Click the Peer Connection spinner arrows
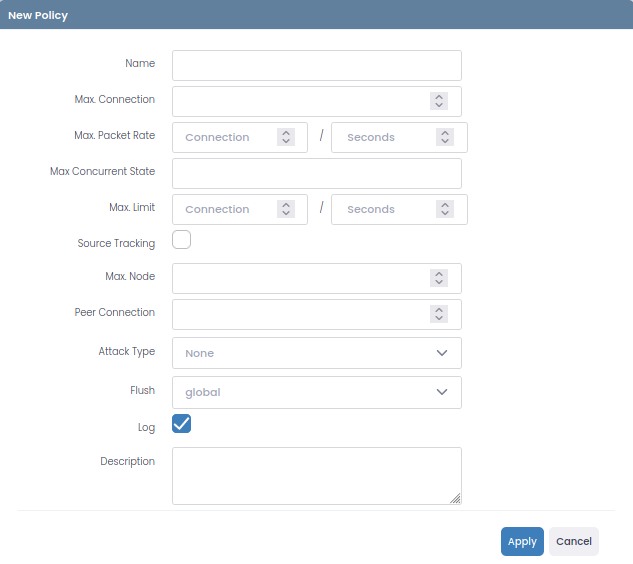 [x=439, y=314]
